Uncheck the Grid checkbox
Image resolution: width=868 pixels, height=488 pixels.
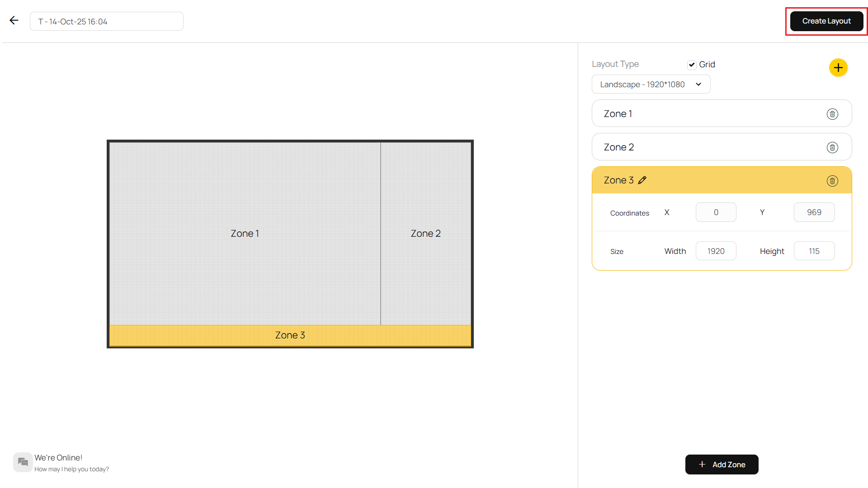click(x=692, y=65)
